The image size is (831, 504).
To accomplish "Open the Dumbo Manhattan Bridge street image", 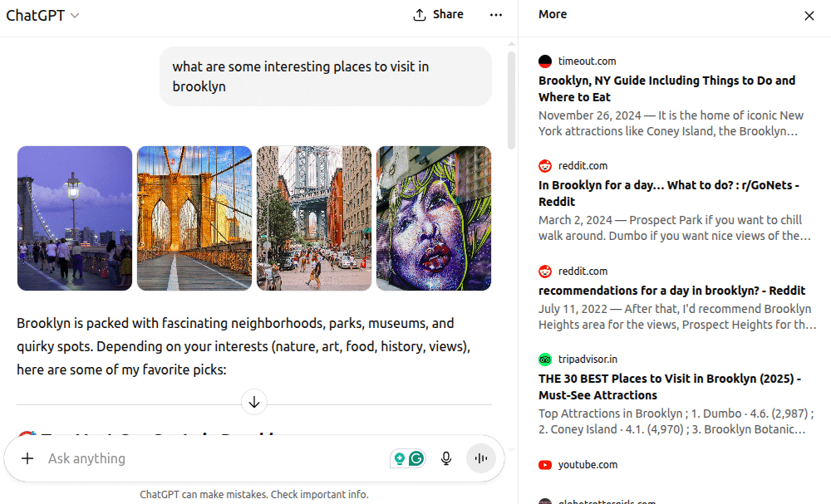I will point(314,218).
